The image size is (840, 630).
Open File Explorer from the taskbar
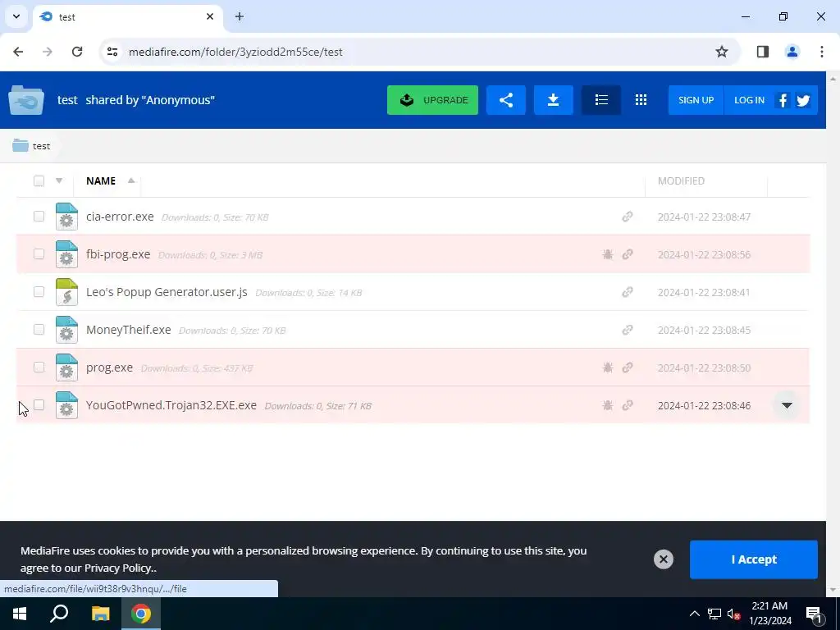[100, 614]
